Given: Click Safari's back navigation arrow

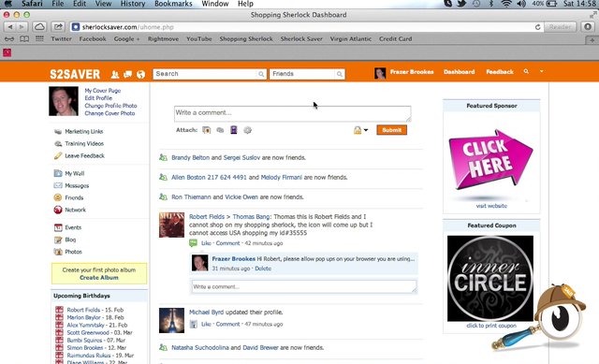Looking at the screenshot, I should [10, 27].
